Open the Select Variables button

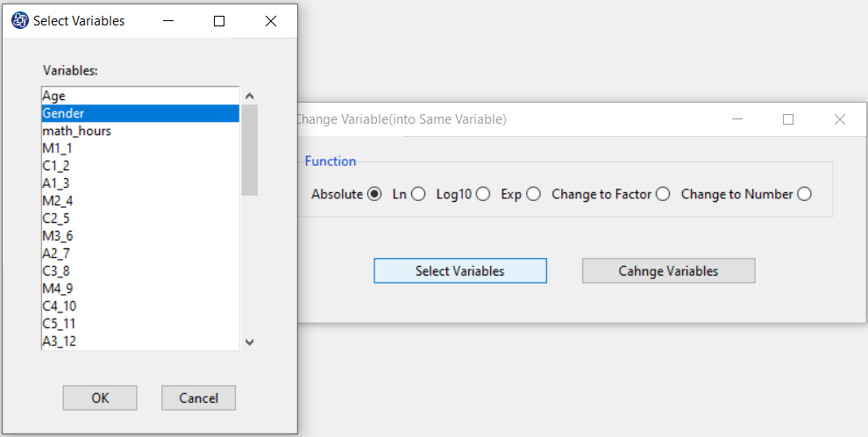460,271
